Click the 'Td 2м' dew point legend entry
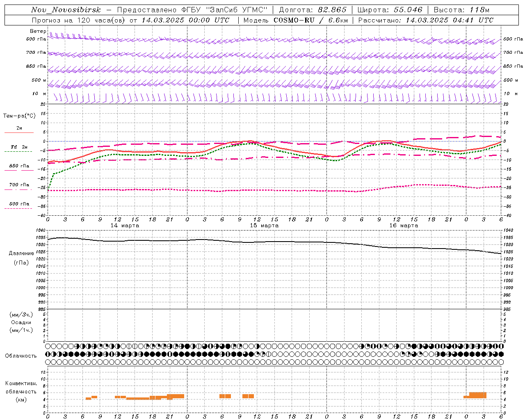Viewport: 525px width, 420px height. (x=19, y=147)
